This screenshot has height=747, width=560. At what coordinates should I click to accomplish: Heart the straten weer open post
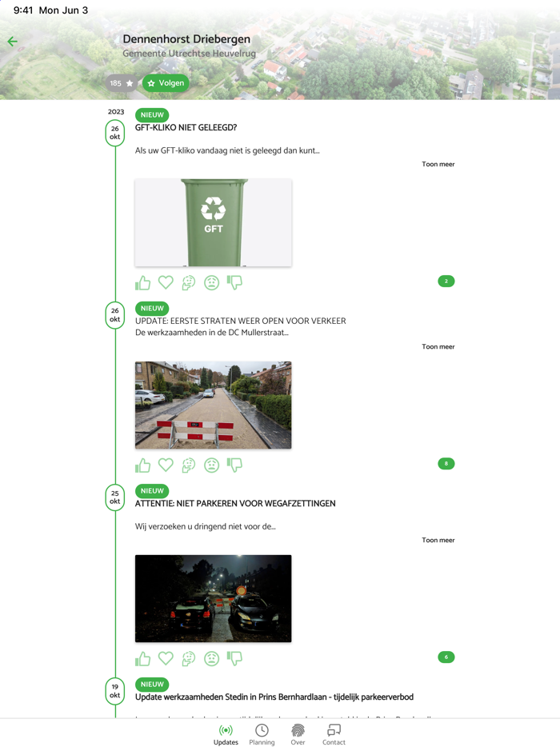coord(166,465)
